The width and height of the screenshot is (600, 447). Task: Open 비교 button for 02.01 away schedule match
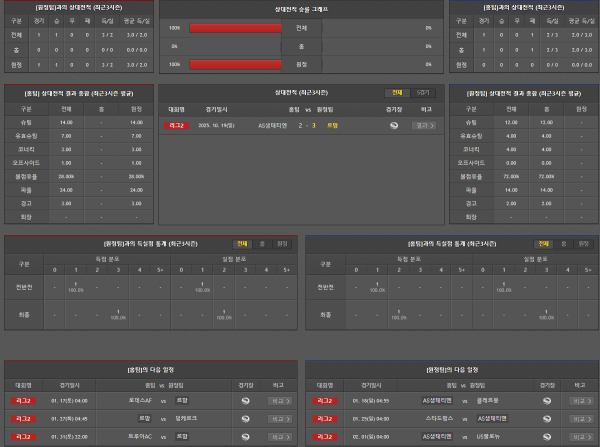pyautogui.click(x=581, y=436)
